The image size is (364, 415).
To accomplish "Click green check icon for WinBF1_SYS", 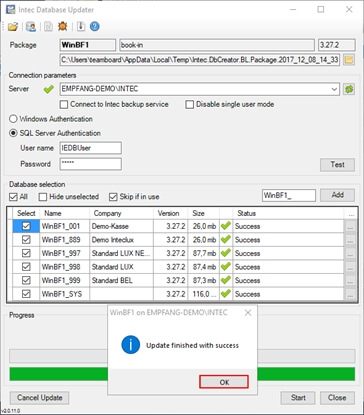I will (x=226, y=294).
